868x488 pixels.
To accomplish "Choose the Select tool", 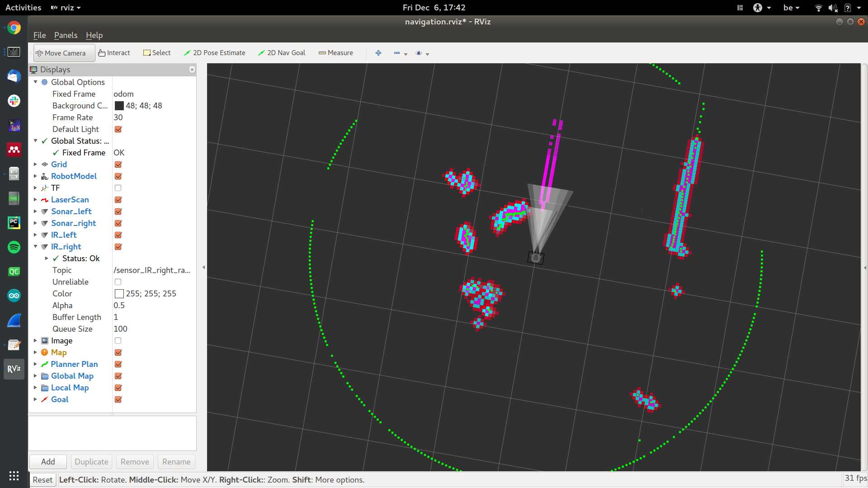I will pos(157,53).
